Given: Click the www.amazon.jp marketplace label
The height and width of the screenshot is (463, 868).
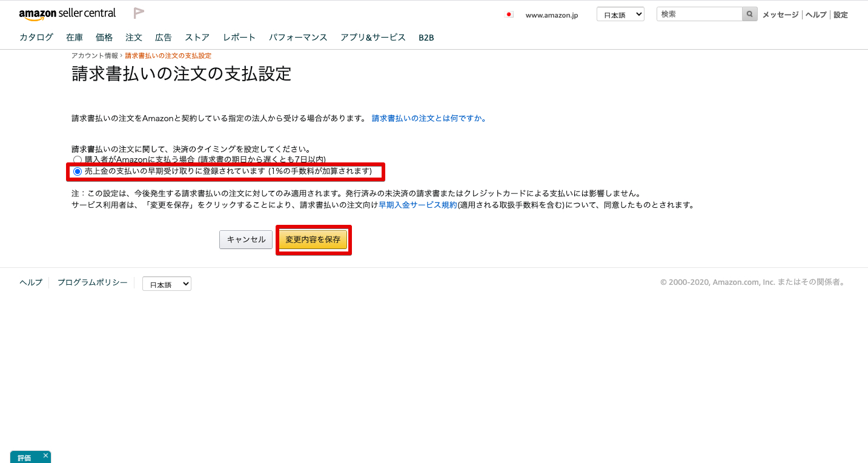Looking at the screenshot, I should click(552, 15).
